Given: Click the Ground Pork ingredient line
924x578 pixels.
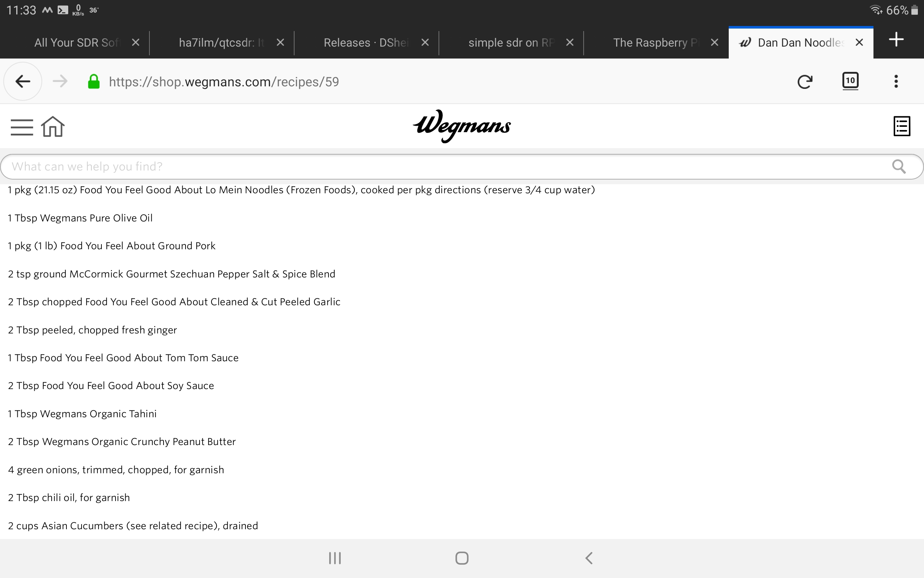Looking at the screenshot, I should (112, 246).
